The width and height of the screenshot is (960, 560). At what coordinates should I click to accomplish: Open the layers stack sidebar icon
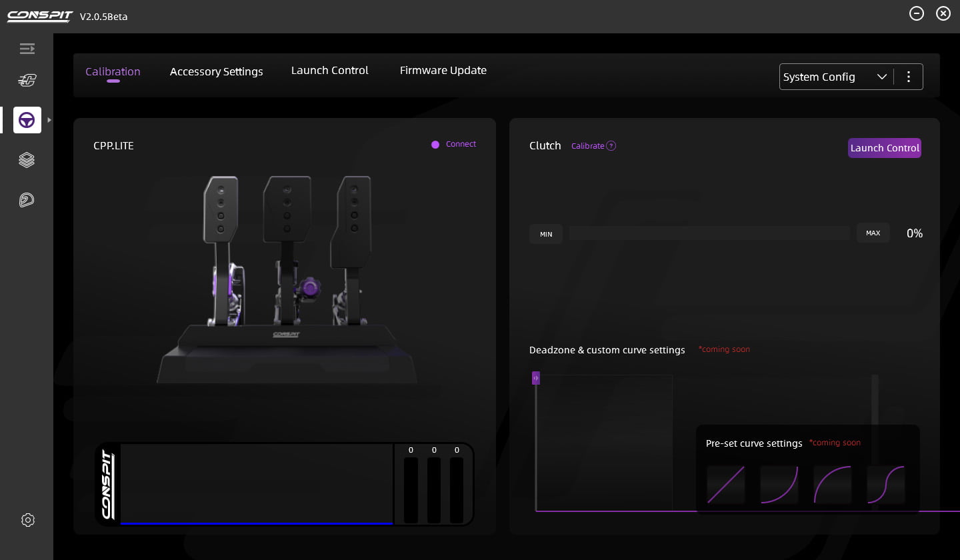pyautogui.click(x=27, y=160)
